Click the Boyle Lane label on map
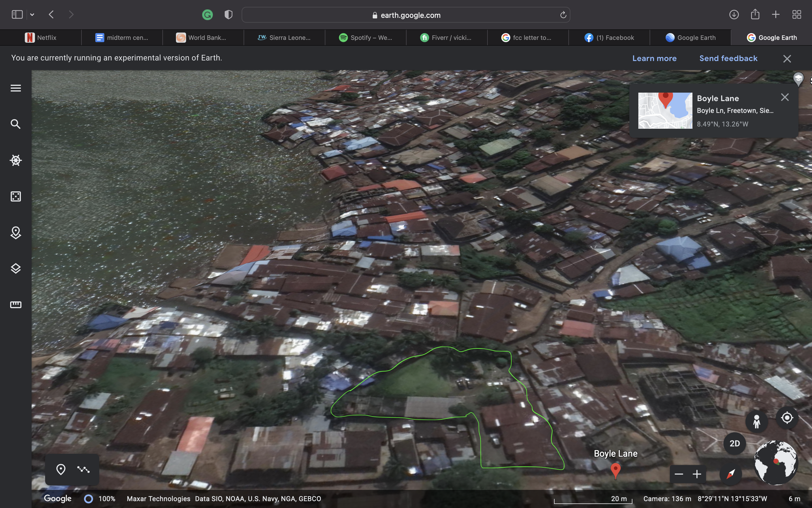 (x=615, y=454)
